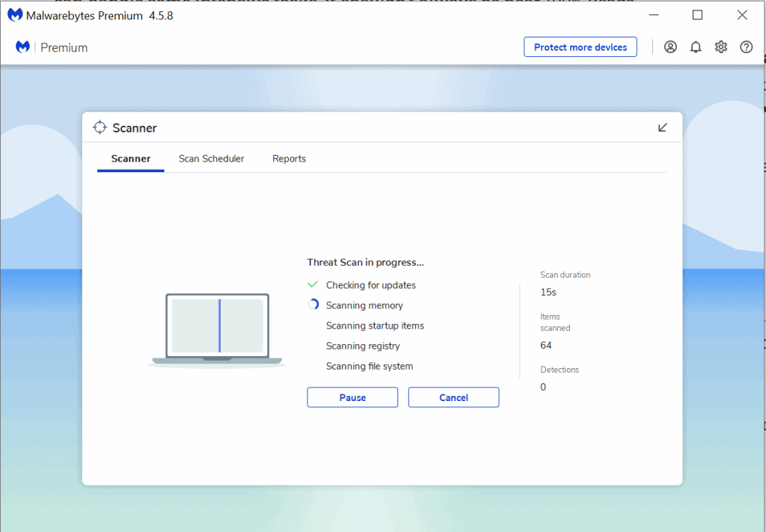Switch to the Scan Scheduler tab
The height and width of the screenshot is (532, 766).
pos(211,159)
